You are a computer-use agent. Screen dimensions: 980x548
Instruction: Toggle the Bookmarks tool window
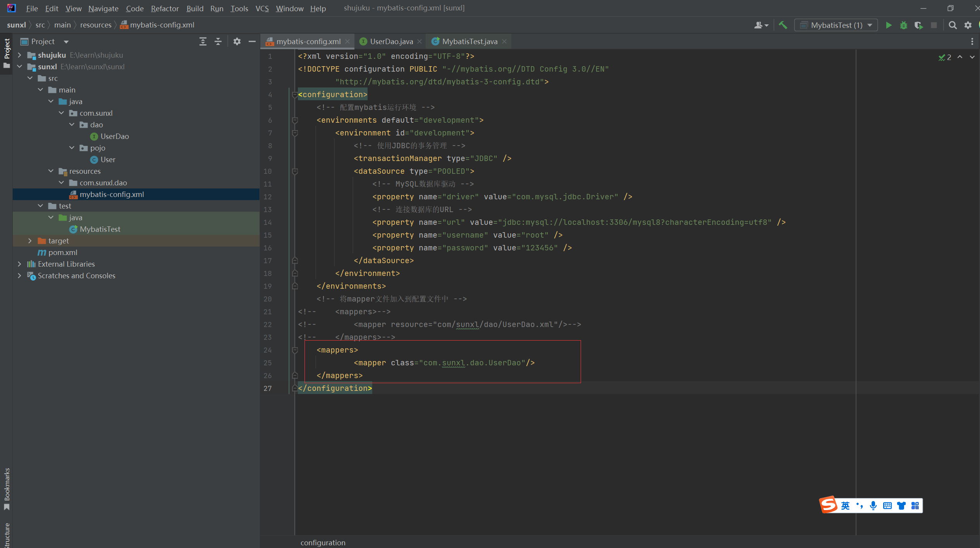tap(7, 488)
